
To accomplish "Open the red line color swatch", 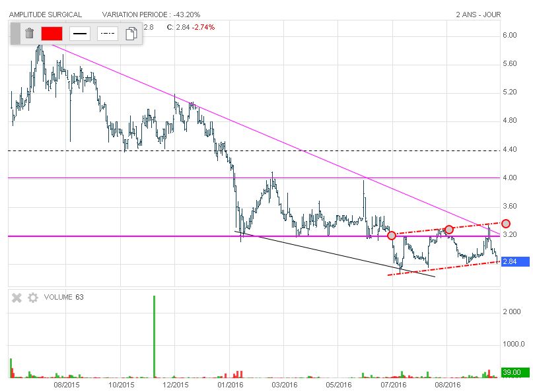I will [x=52, y=34].
